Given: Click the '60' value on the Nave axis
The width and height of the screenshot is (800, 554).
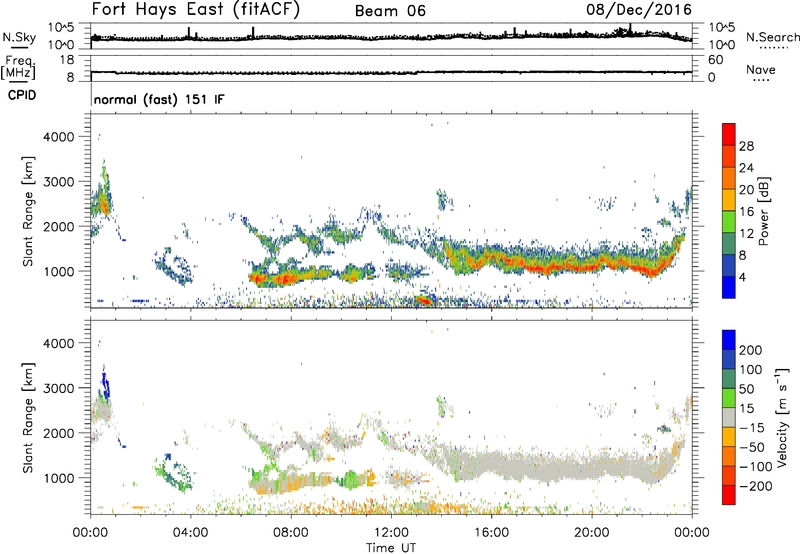Looking at the screenshot, I should (715, 60).
